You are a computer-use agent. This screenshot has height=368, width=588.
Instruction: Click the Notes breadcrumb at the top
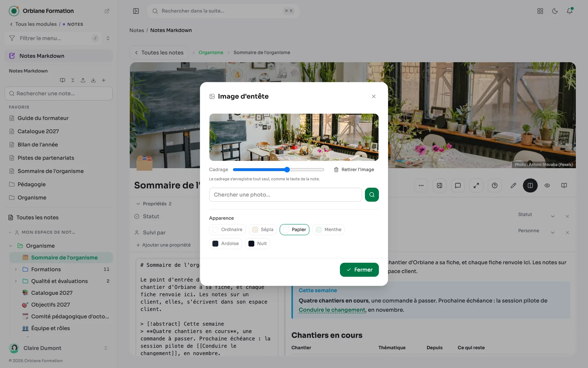click(137, 30)
